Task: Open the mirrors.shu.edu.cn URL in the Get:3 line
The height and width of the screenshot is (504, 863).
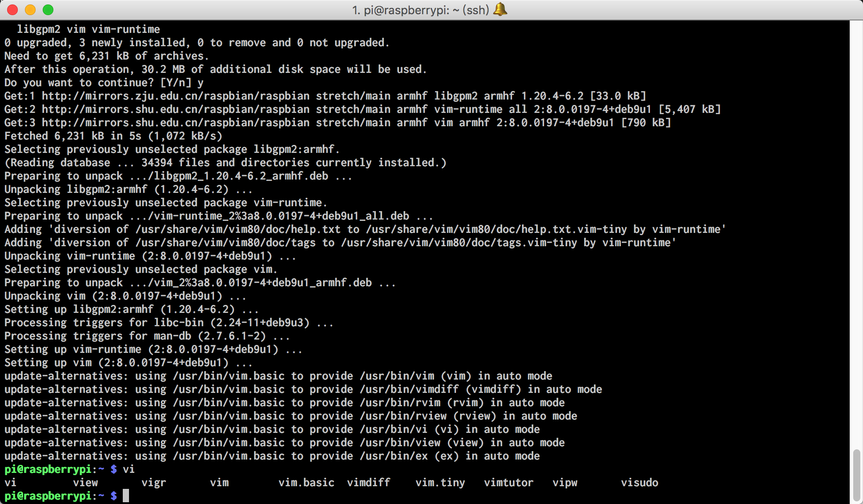Action: pos(175,123)
